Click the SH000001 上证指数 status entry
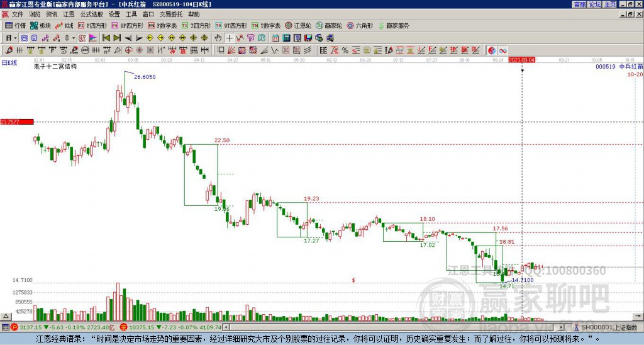The image size is (644, 345). [x=609, y=327]
